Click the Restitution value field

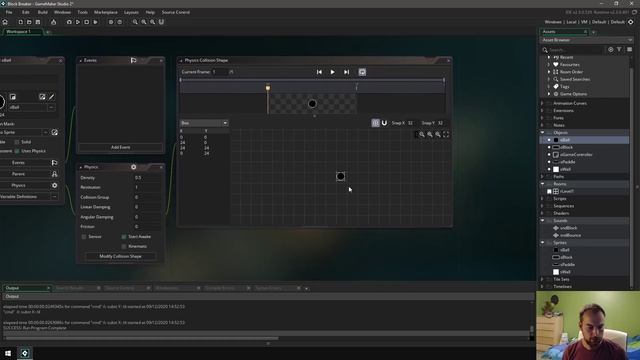pos(147,187)
